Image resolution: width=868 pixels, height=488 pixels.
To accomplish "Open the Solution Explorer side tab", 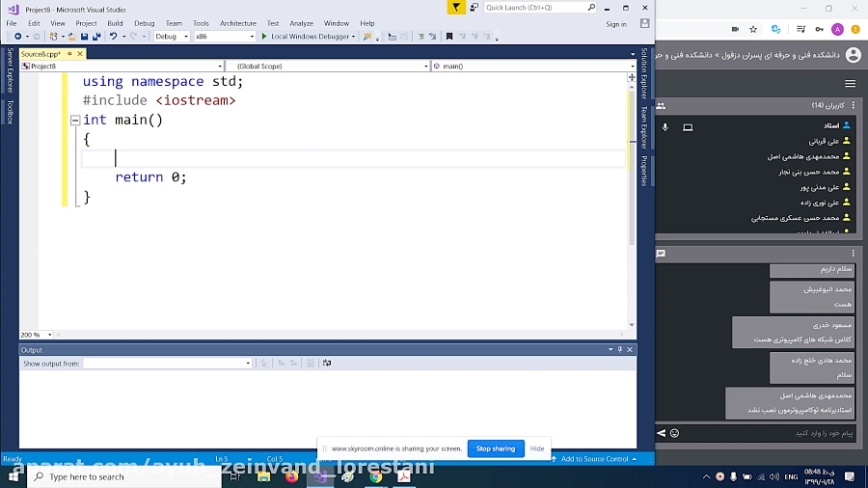I will [644, 73].
